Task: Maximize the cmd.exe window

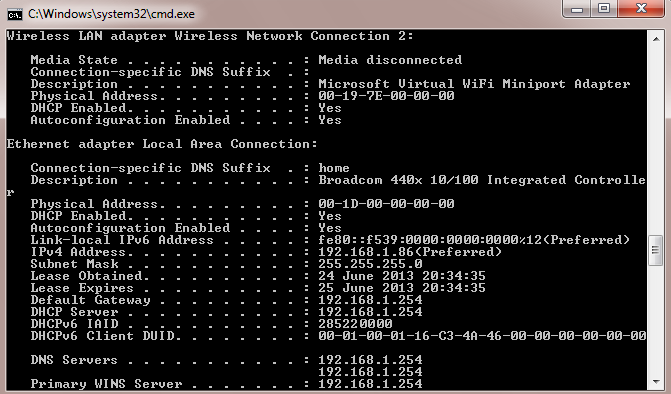Action: pyautogui.click(x=604, y=8)
